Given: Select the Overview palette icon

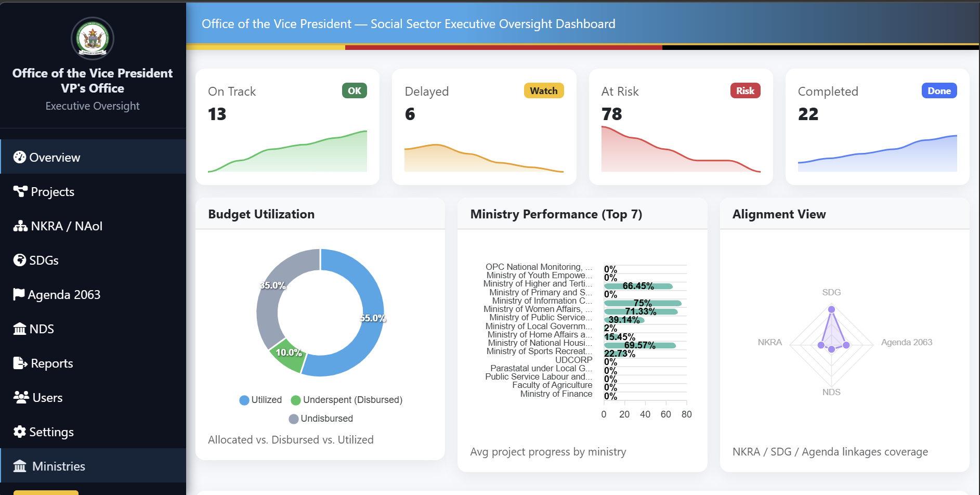Looking at the screenshot, I should 19,157.
